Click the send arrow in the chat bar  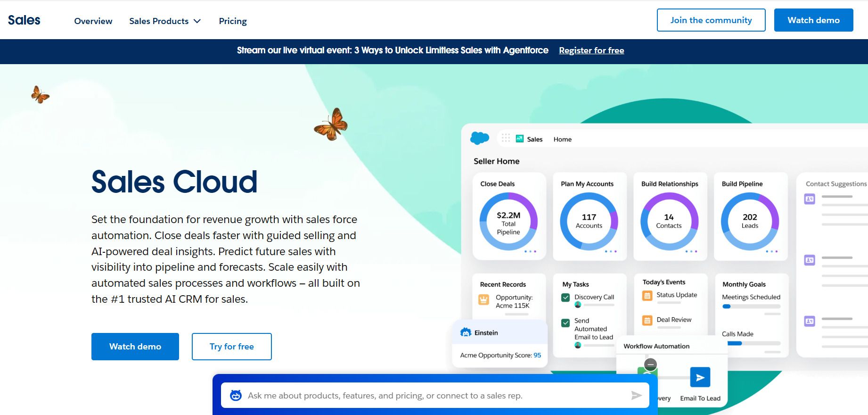tap(637, 395)
